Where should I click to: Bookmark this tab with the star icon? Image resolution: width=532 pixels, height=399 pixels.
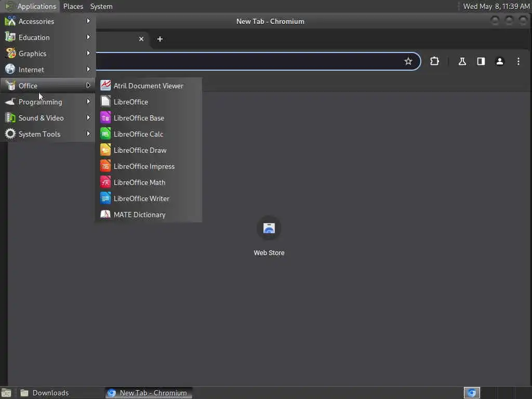(x=408, y=61)
